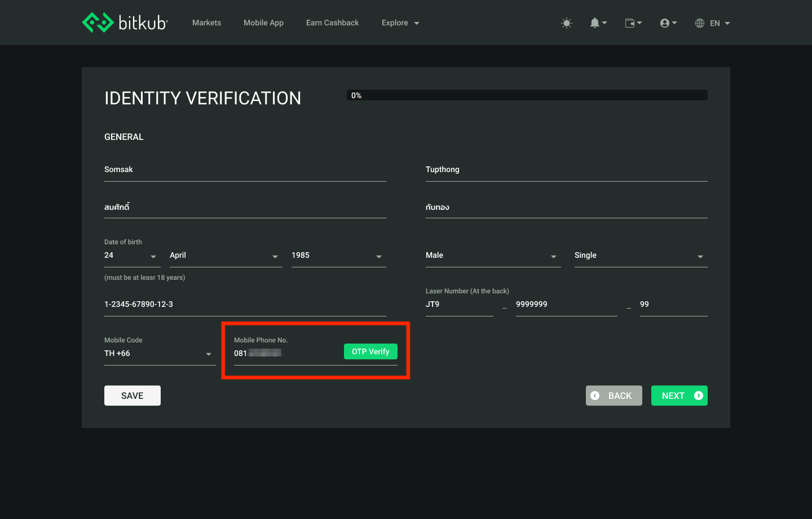Toggle light theme using the sun icon
Viewport: 812px width, 519px height.
(x=566, y=23)
